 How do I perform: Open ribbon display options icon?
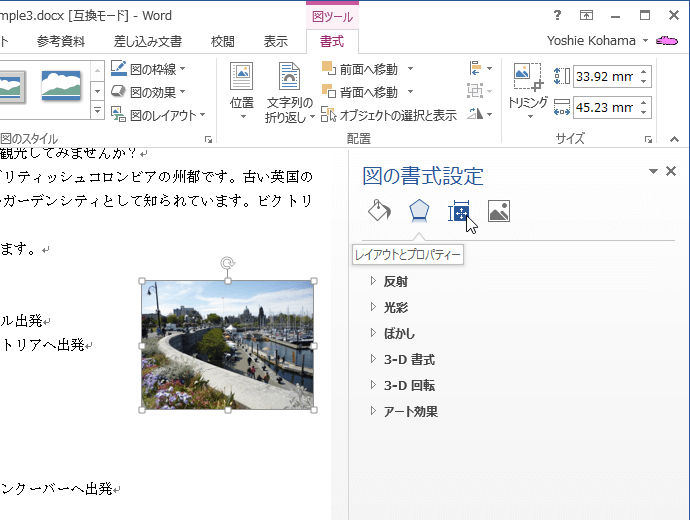pyautogui.click(x=586, y=15)
